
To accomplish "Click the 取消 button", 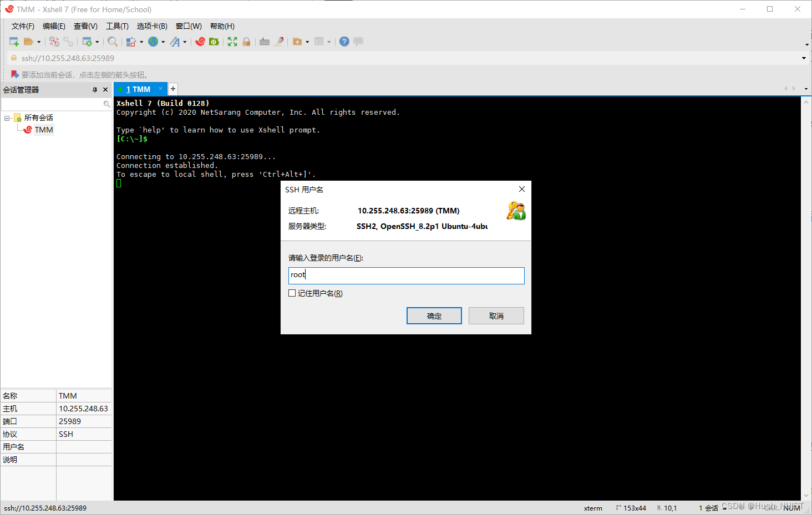I will coord(496,316).
